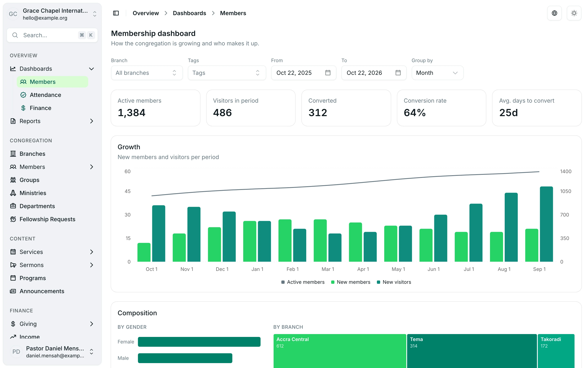The image size is (588, 368).
Task: Click the Attendance badge-check icon
Action: coord(23,95)
